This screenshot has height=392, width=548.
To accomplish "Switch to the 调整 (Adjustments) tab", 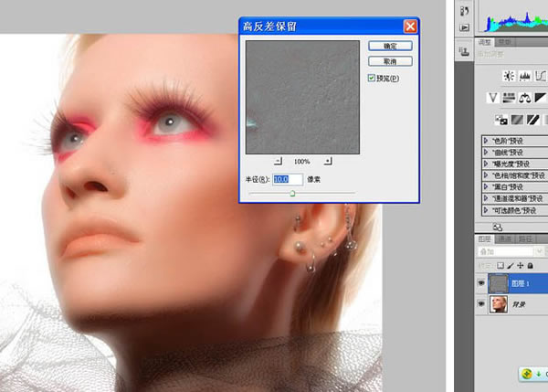I will (485, 42).
